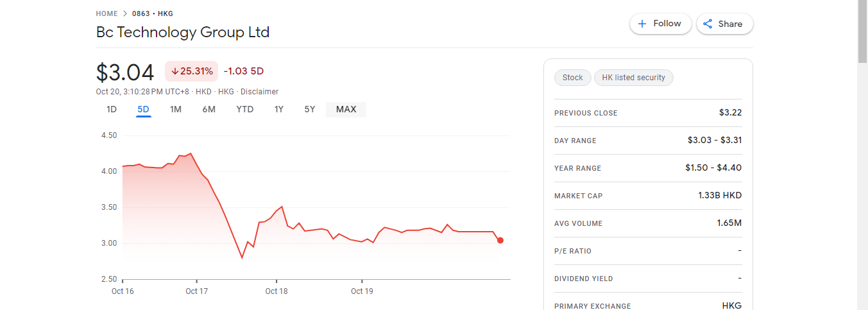This screenshot has width=868, height=310.
Task: Select the 1D time range tab
Action: [x=112, y=110]
